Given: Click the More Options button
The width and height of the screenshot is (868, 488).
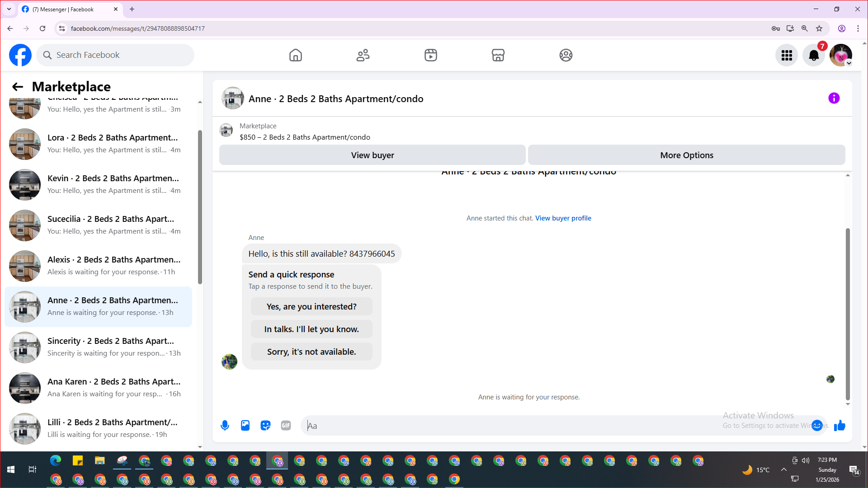Looking at the screenshot, I should point(686,155).
